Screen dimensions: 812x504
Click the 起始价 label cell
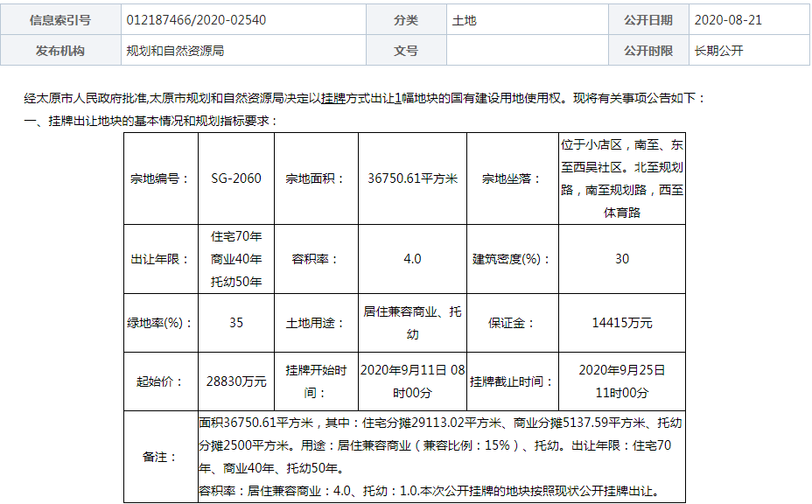[160, 381]
